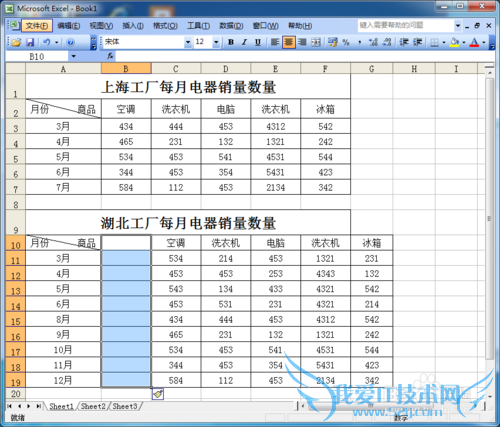Select the row 20 header

coord(16,394)
